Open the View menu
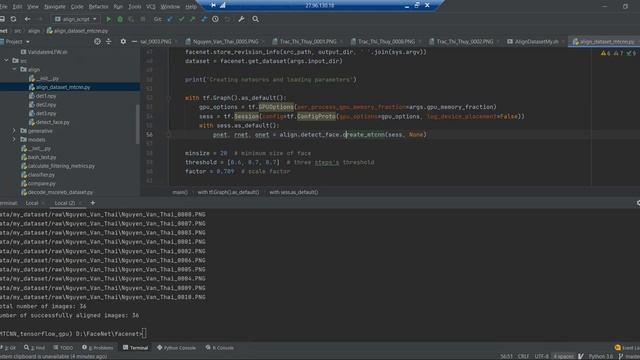The image size is (640, 360). click(33, 7)
